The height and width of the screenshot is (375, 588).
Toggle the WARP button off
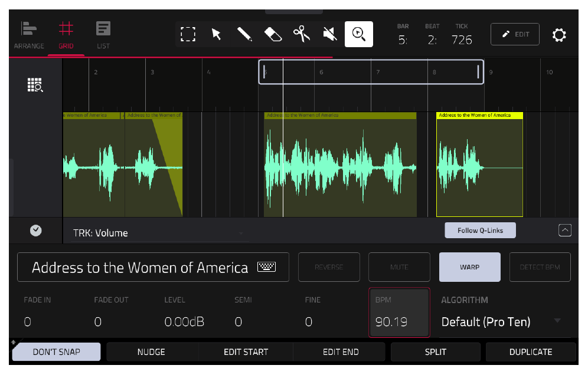[x=469, y=267]
